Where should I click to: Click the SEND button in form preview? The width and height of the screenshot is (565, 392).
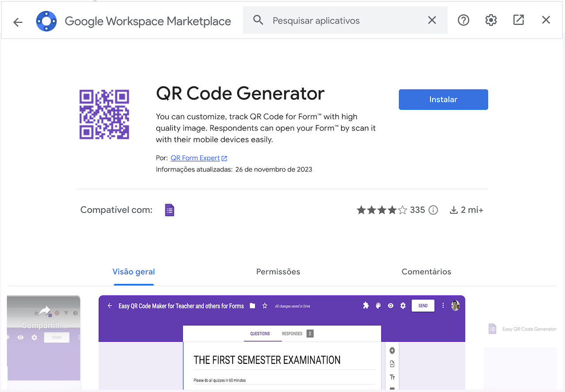coord(423,306)
